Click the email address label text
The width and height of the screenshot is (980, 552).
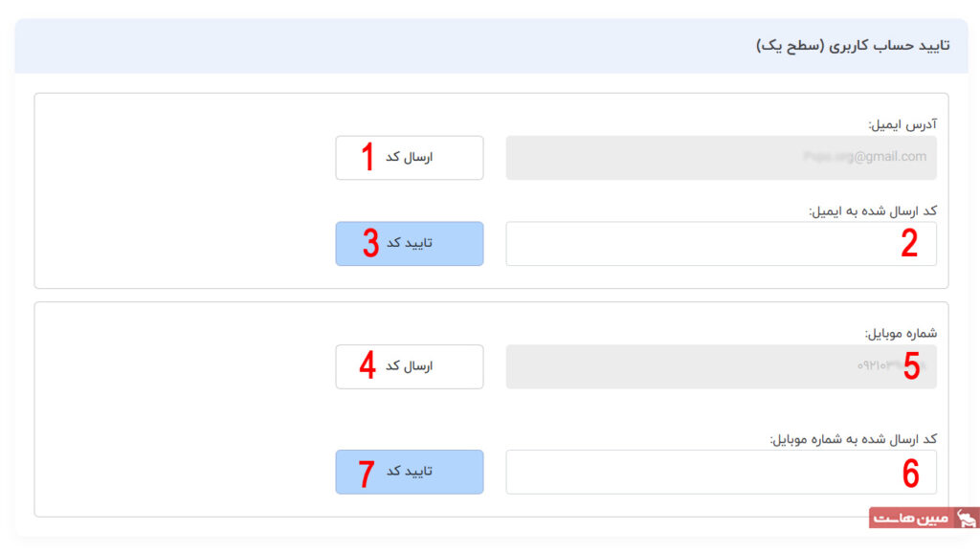900,122
